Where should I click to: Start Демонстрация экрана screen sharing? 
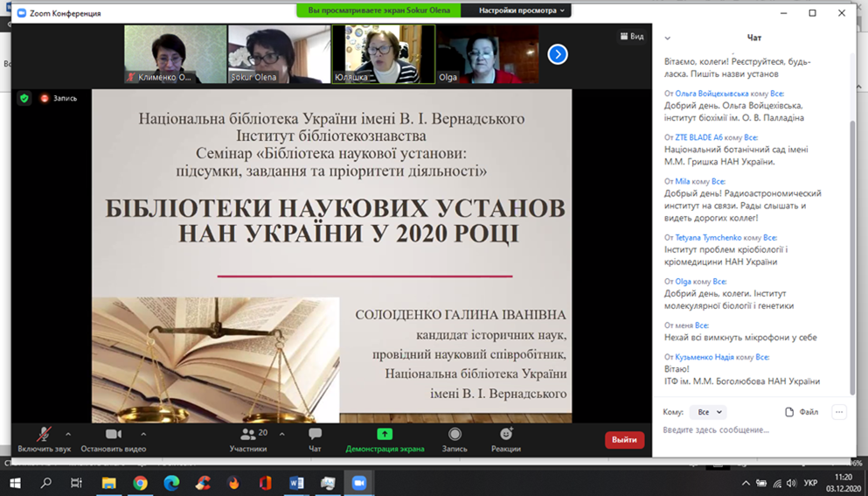coord(385,438)
